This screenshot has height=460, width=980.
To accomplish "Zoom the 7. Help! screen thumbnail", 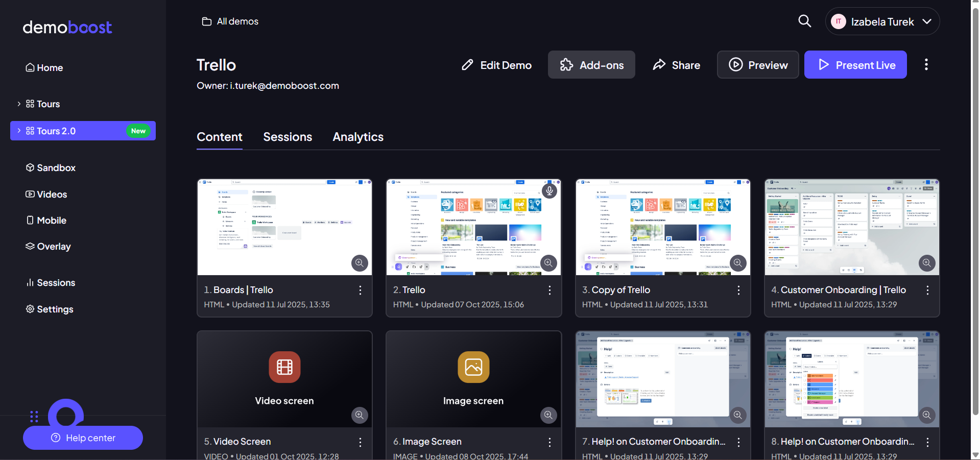I will [738, 415].
